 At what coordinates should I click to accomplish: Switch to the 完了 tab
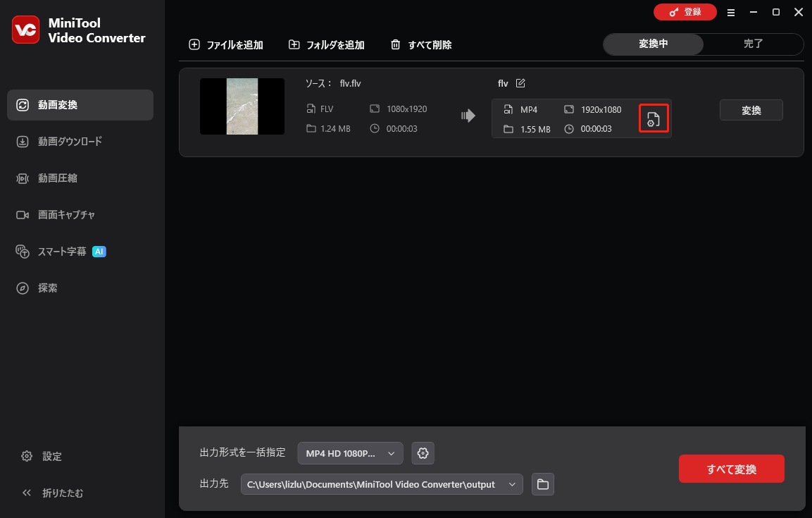click(x=753, y=44)
